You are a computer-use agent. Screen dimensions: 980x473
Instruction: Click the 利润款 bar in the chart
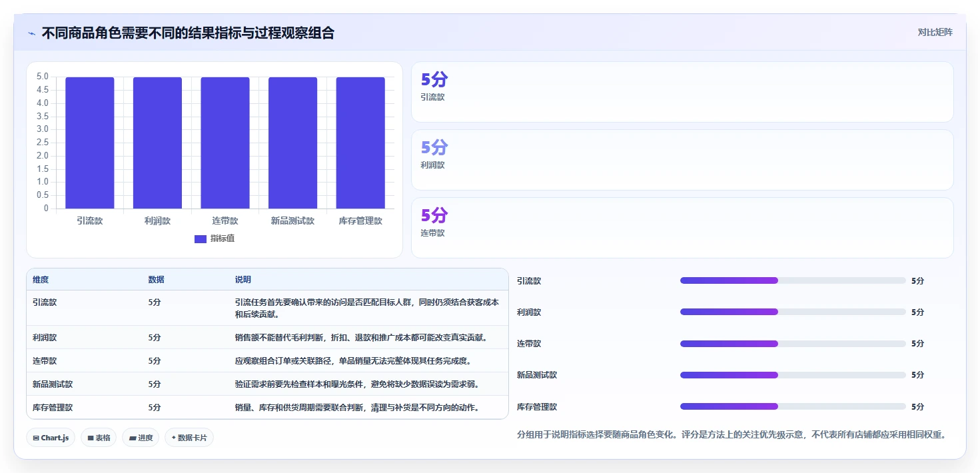(x=157, y=143)
